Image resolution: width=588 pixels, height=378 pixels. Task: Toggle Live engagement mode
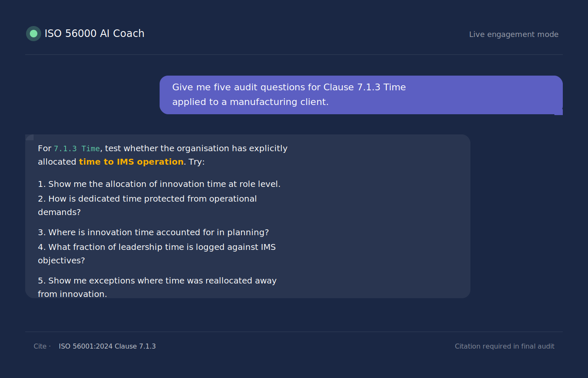coord(514,34)
